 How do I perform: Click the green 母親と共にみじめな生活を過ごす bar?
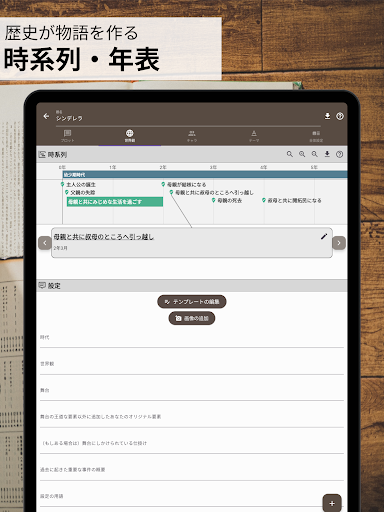click(115, 202)
